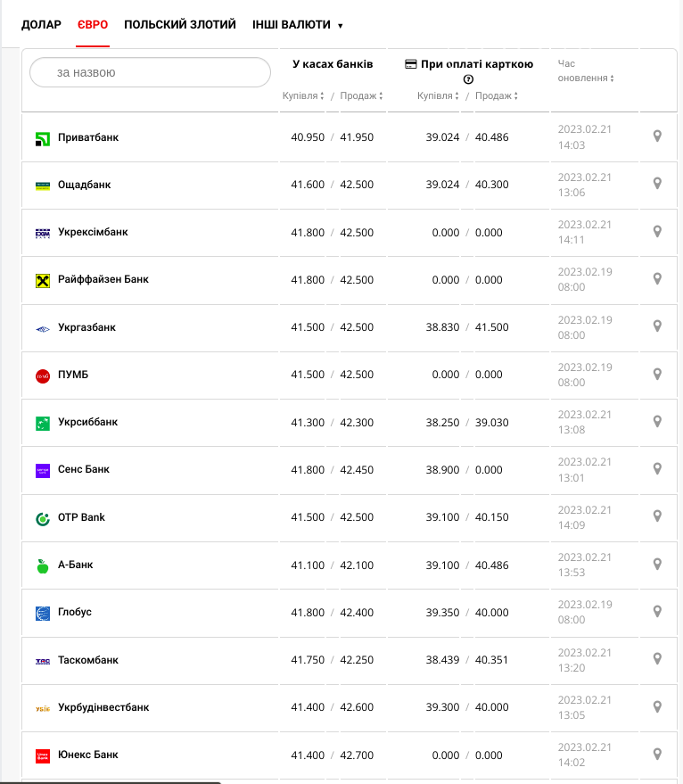
Task: Open map pin for Таскомбанк row
Action: click(x=657, y=659)
